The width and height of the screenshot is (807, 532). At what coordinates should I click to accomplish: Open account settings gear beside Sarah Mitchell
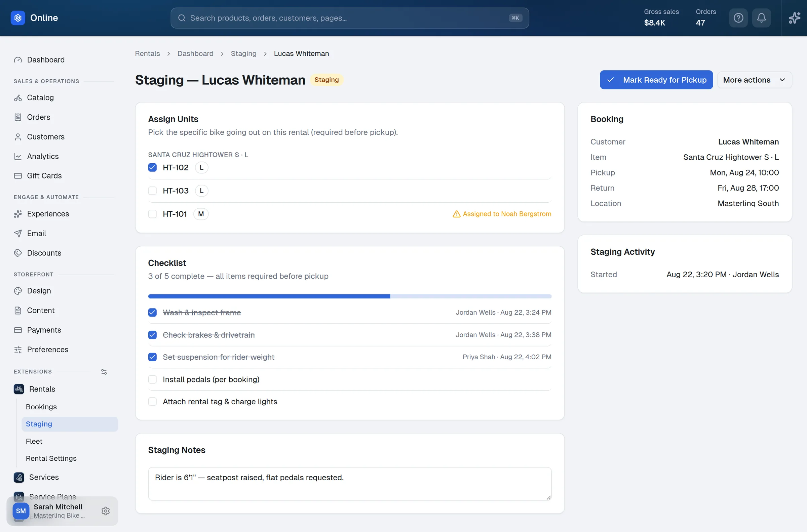click(106, 510)
